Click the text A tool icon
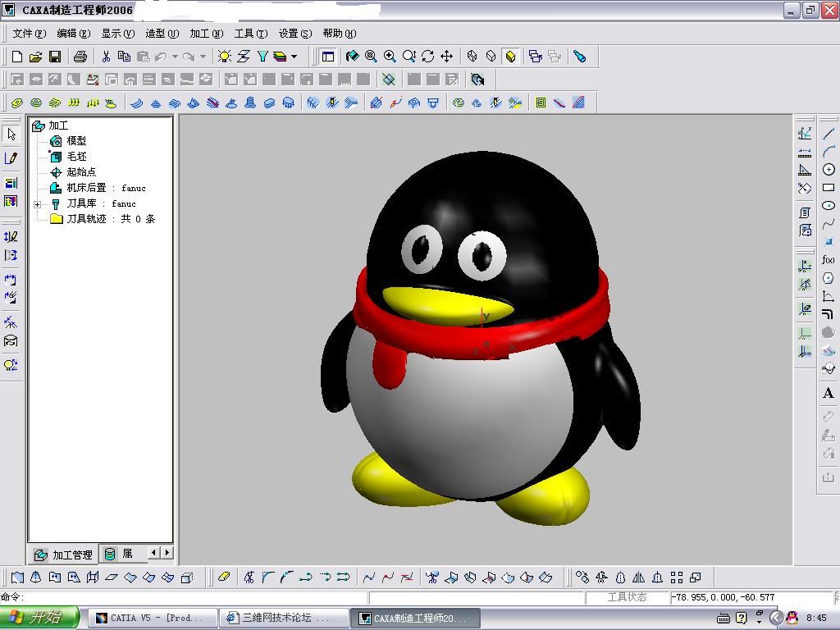Image resolution: width=840 pixels, height=630 pixels. click(829, 393)
